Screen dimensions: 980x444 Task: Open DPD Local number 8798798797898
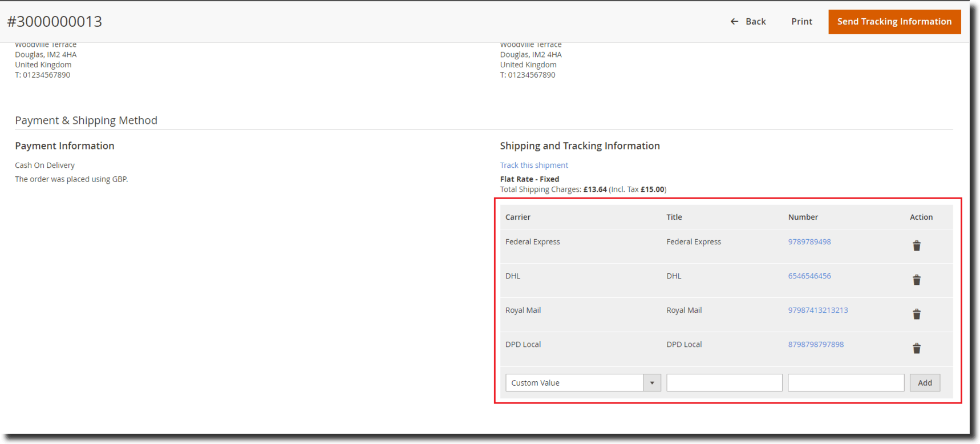[x=815, y=345]
